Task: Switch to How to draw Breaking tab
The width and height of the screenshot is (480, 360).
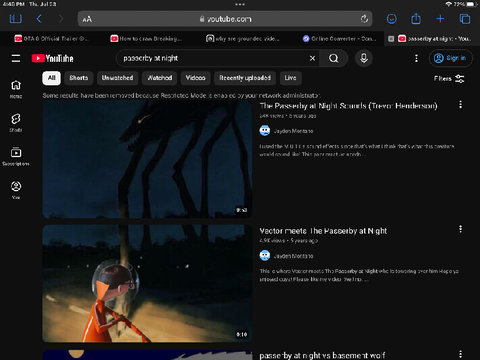Action: pyautogui.click(x=147, y=39)
